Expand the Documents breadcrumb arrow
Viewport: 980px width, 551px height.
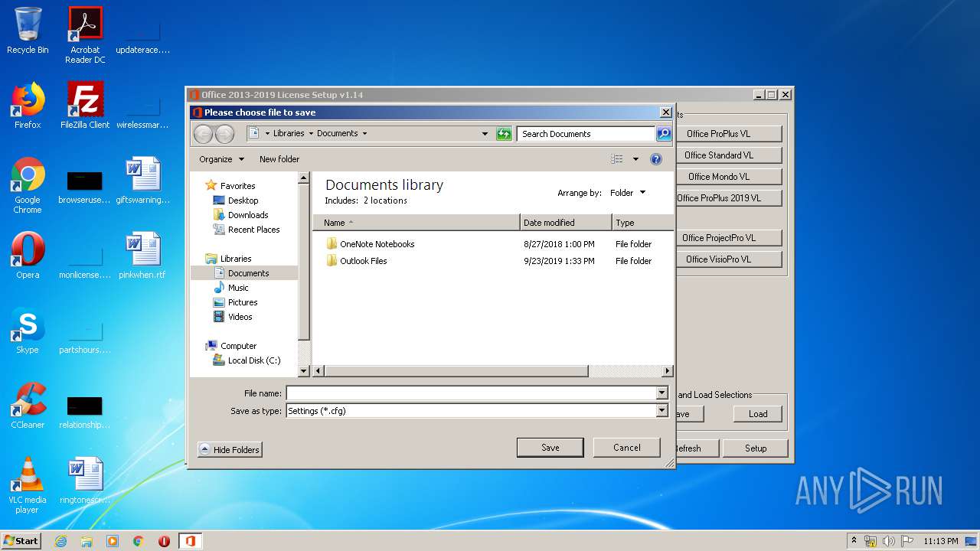click(364, 133)
